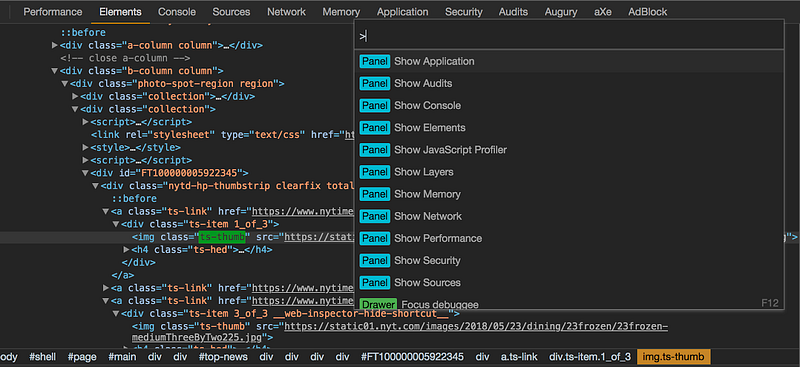
Task: Collapse the ts-item 1_of_3 div
Action: click(116, 224)
